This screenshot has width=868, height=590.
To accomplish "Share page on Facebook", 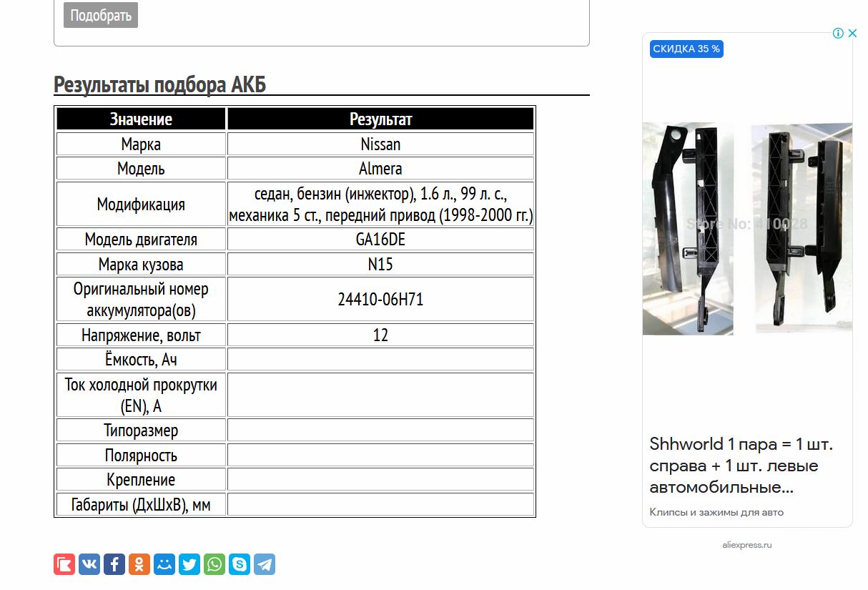I will point(114,564).
